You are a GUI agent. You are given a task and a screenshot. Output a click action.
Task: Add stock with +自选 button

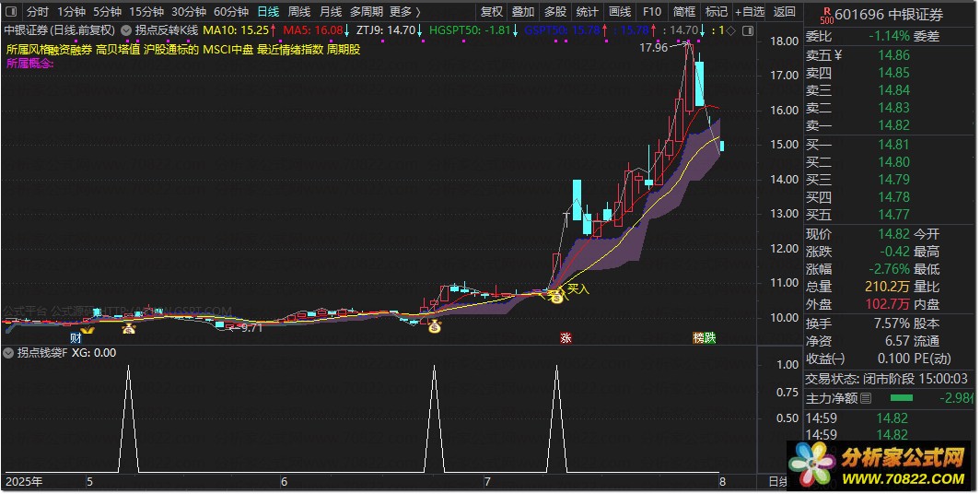click(x=750, y=12)
